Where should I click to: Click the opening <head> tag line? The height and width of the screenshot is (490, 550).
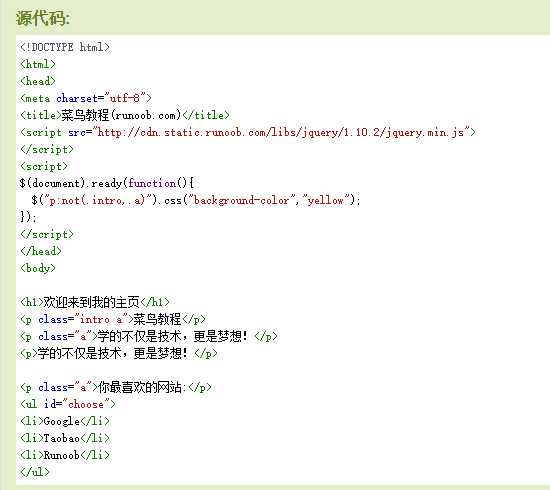pyautogui.click(x=38, y=81)
